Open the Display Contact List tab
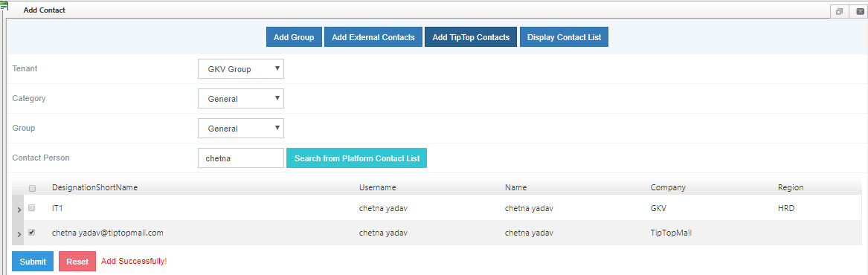868x275 pixels. [x=564, y=37]
